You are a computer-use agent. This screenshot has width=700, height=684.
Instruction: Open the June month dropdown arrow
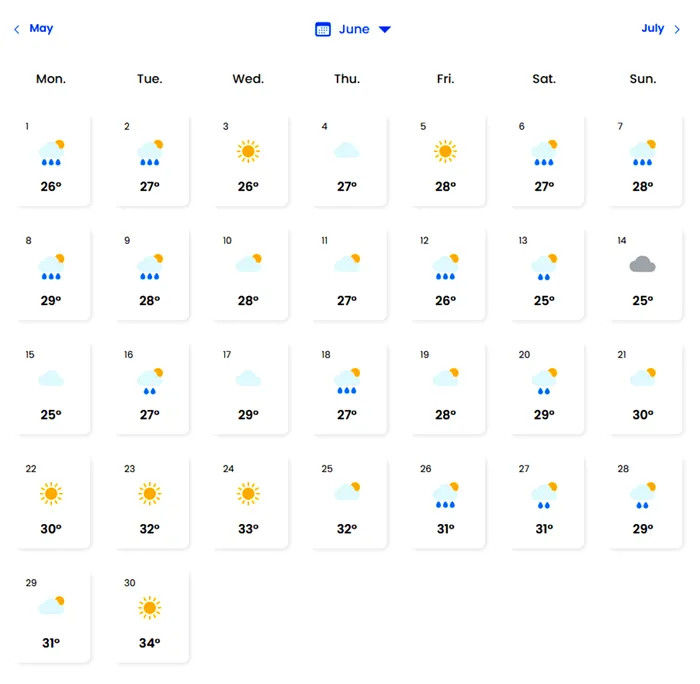385,29
